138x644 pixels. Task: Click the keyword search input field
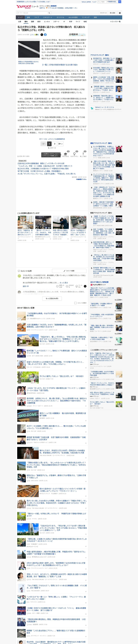(32, 13)
